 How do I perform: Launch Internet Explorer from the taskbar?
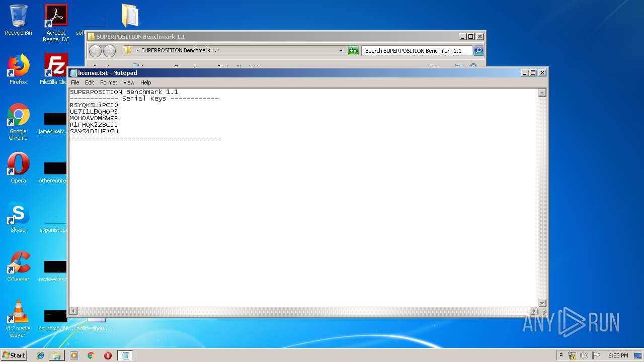coord(40,355)
